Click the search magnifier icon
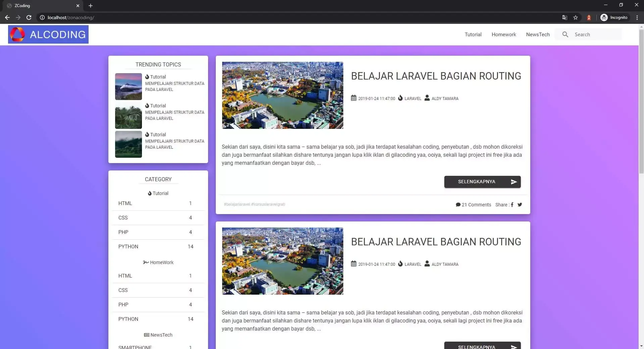The image size is (644, 349). coord(565,35)
